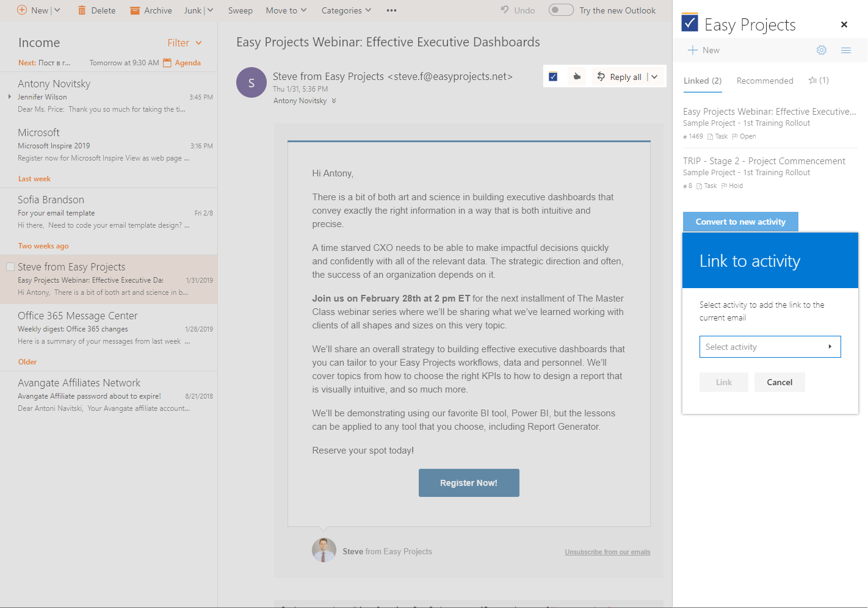Click the New message plus icon
The width and height of the screenshot is (868, 608).
22,10
